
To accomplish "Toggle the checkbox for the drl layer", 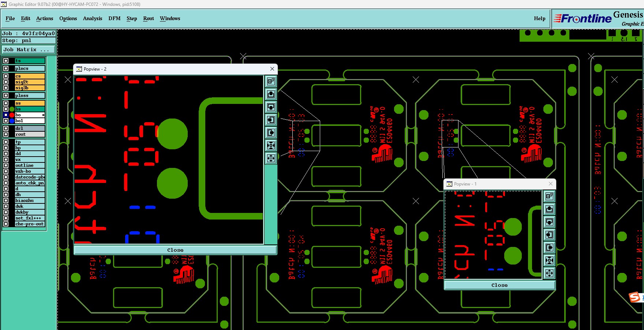I will (x=6, y=128).
